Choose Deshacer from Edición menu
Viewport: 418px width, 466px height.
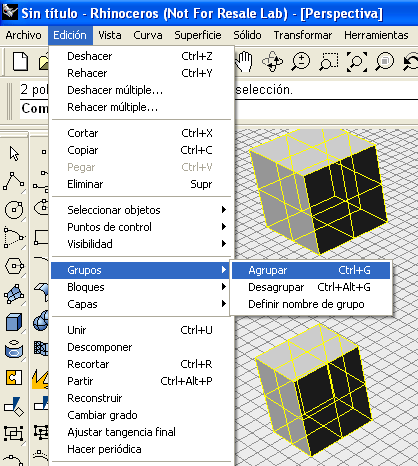[140, 56]
